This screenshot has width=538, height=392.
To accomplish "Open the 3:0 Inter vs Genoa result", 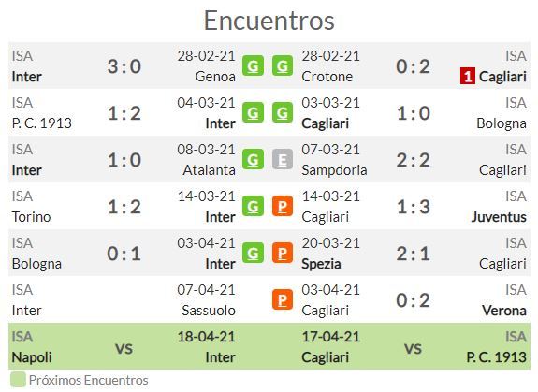I will pos(124,66).
